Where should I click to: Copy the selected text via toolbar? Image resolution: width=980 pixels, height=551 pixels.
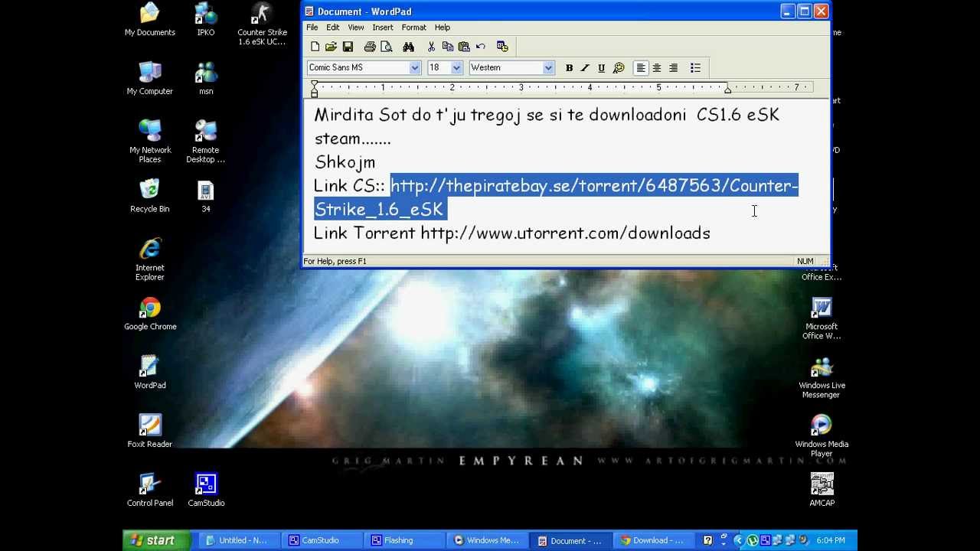(447, 47)
